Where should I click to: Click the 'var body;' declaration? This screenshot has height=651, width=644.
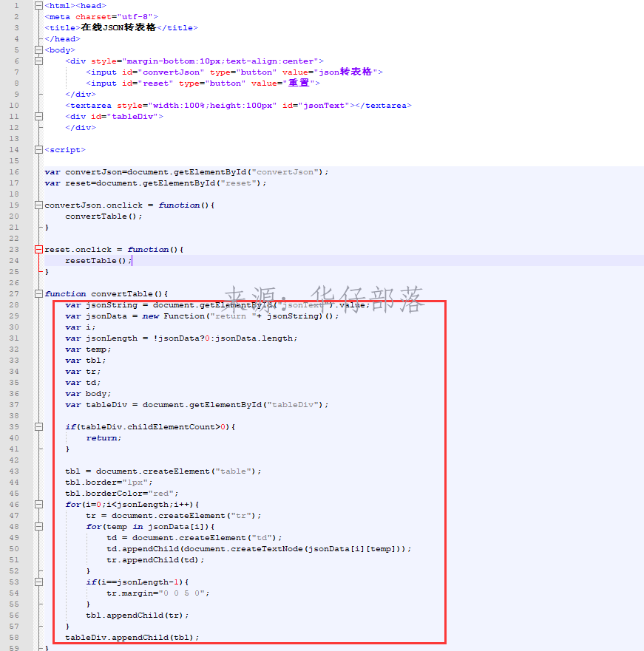pos(88,394)
